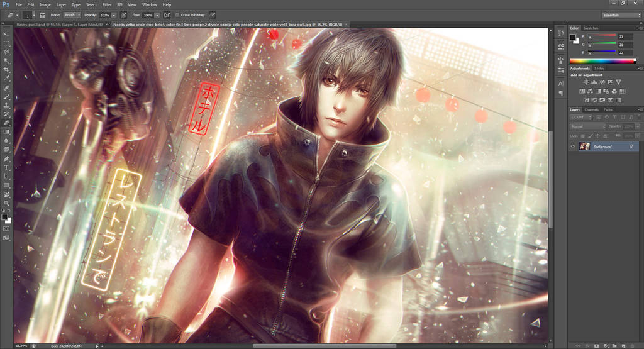Switch to the Channels tab
Screen dimensions: 644x349
[x=591, y=109]
